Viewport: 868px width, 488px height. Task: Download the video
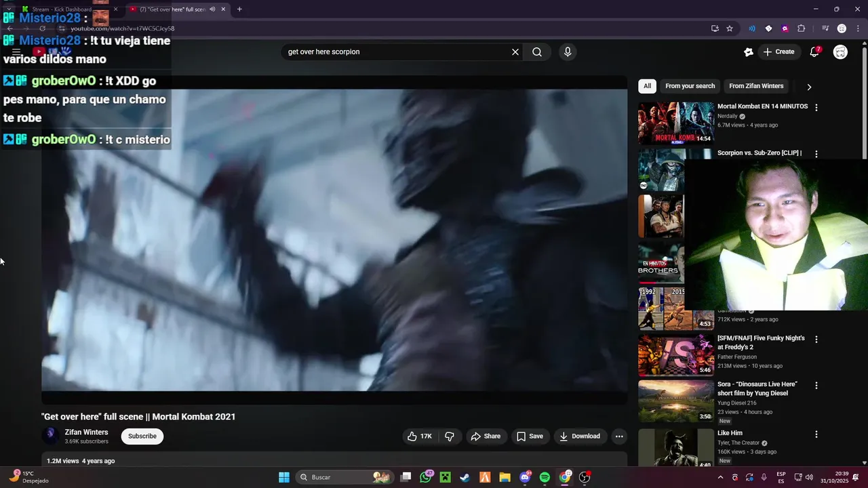(x=580, y=436)
